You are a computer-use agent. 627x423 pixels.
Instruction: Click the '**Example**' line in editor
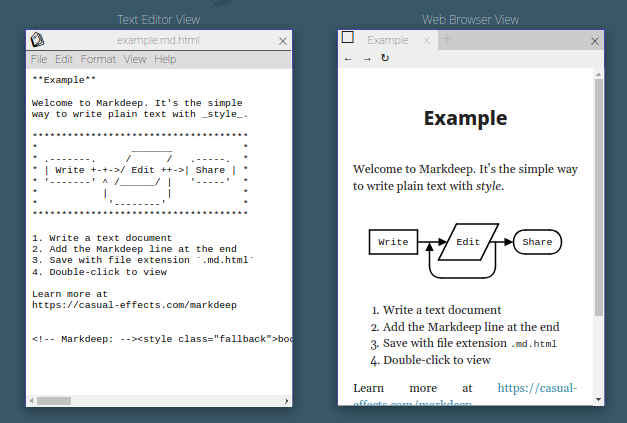coord(64,80)
